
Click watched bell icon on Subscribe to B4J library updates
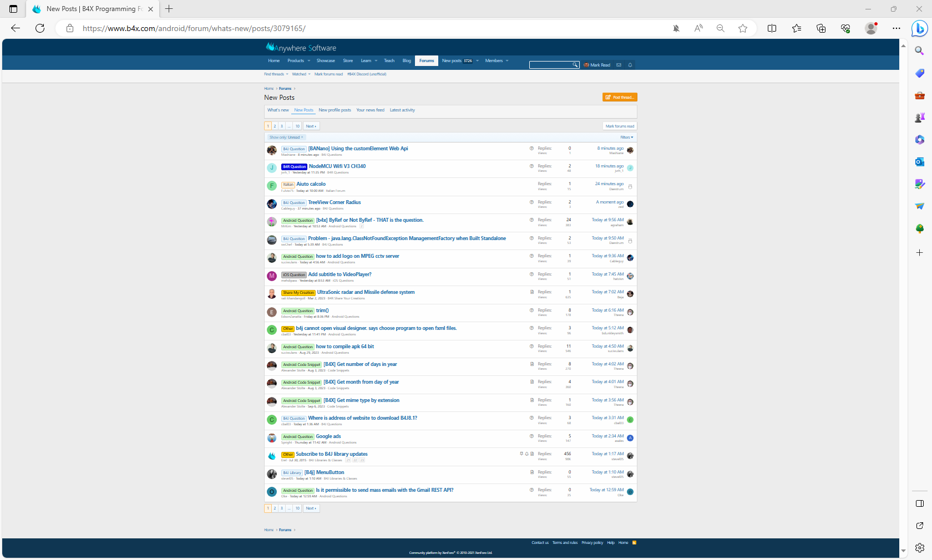[526, 454]
